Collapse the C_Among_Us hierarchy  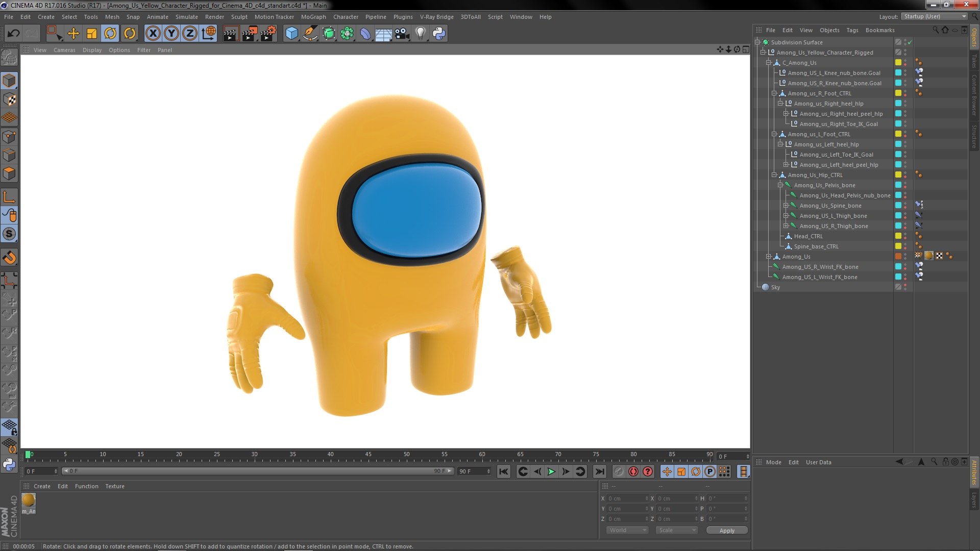click(x=769, y=63)
